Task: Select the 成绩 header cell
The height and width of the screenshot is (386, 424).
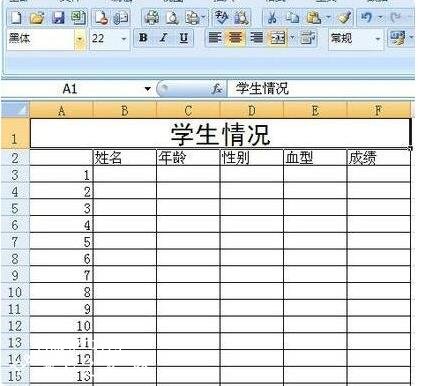Action: (379, 157)
